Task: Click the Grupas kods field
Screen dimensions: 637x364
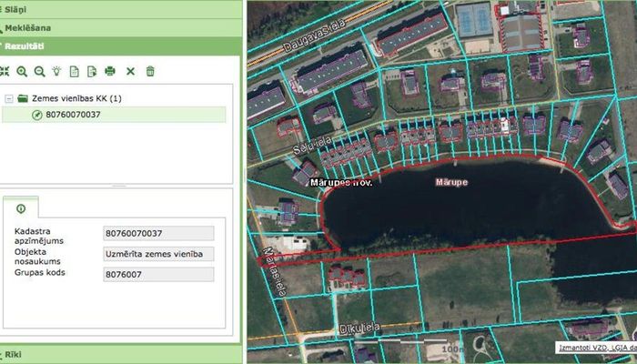Action: coord(158,274)
